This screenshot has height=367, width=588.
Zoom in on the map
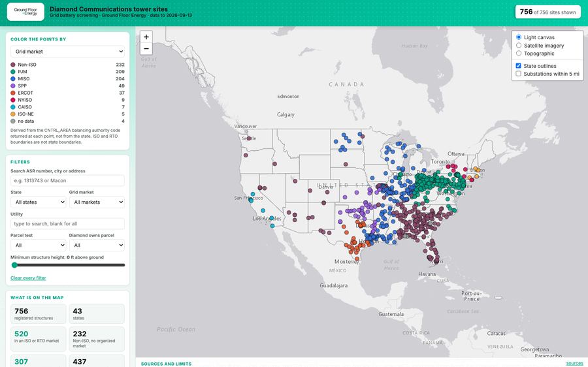[146, 37]
